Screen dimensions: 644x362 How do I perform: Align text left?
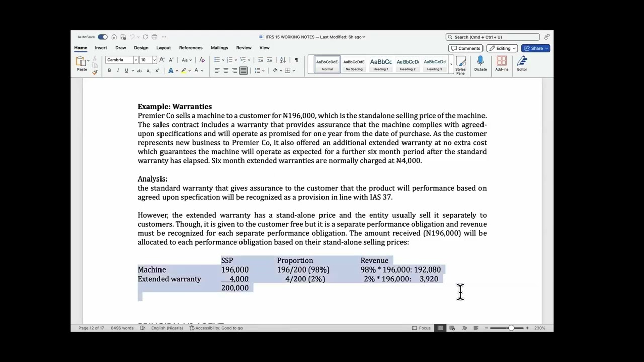217,71
